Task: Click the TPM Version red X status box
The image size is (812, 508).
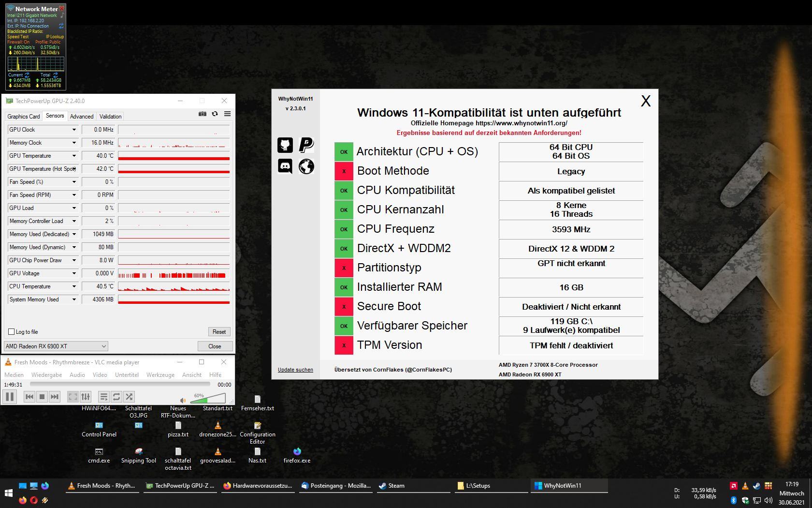Action: tap(344, 345)
